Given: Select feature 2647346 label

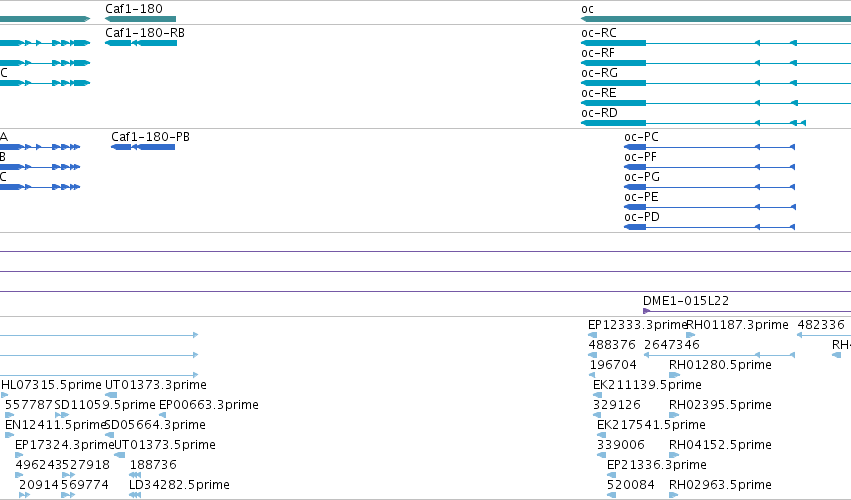Looking at the screenshot, I should [672, 345].
